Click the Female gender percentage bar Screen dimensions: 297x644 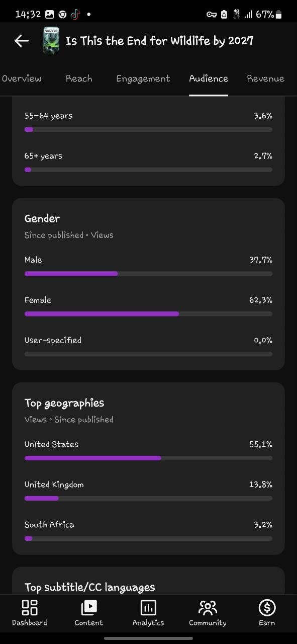pyautogui.click(x=148, y=314)
